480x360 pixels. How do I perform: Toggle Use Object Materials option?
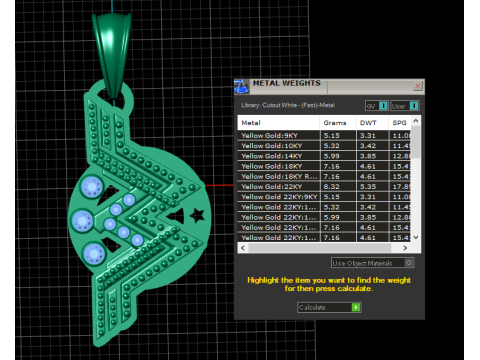pyautogui.click(x=373, y=263)
